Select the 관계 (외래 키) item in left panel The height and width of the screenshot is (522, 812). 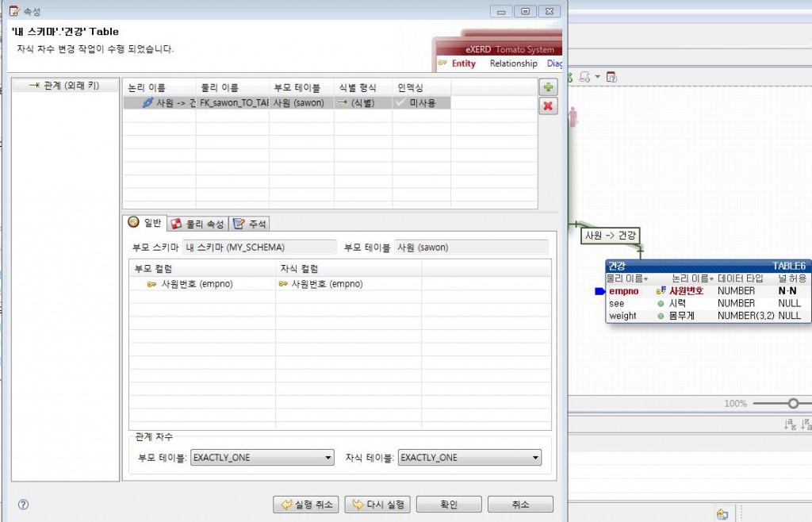click(x=65, y=86)
